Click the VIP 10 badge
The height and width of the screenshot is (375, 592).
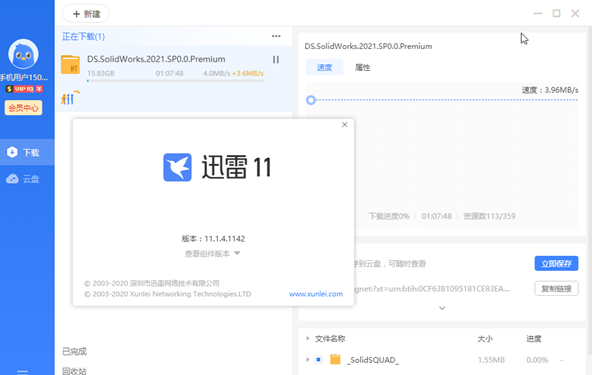click(x=24, y=89)
